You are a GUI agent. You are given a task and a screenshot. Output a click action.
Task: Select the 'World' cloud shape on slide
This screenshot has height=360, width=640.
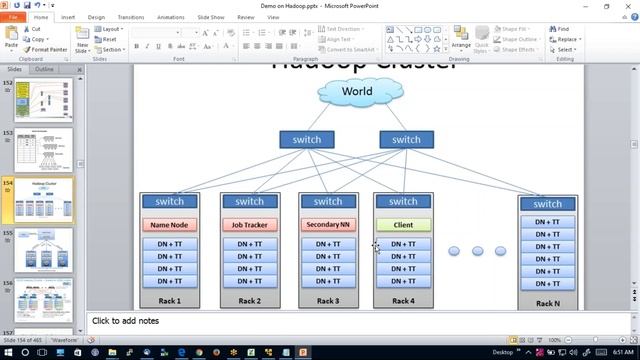360,92
